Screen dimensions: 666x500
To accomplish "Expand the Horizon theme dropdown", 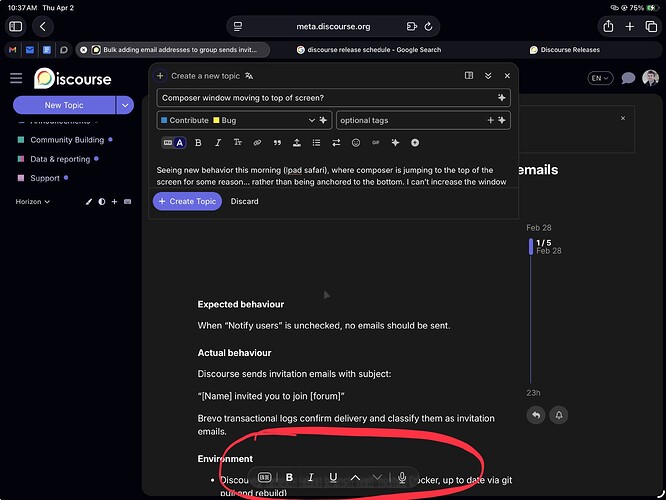I will 33,202.
